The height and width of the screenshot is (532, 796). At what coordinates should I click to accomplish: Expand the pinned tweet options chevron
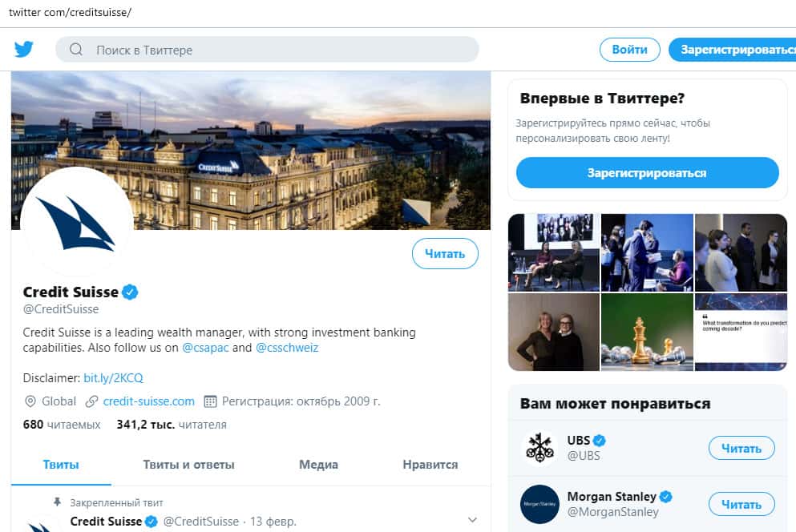point(472,520)
